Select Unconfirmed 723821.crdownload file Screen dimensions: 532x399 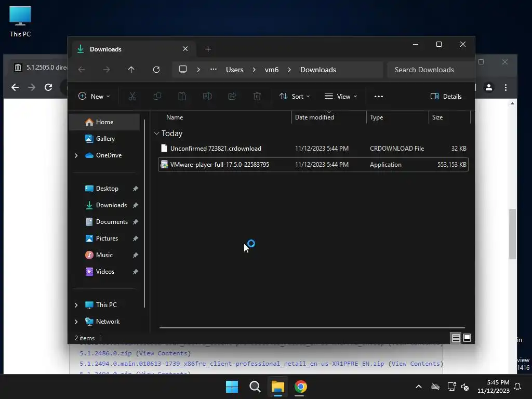(x=313, y=149)
